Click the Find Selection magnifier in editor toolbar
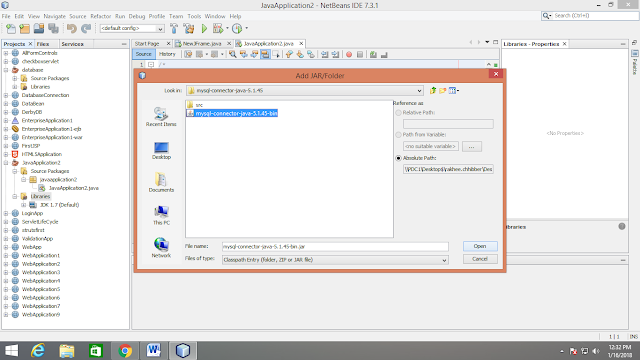This screenshot has width=640, height=360. (233, 54)
